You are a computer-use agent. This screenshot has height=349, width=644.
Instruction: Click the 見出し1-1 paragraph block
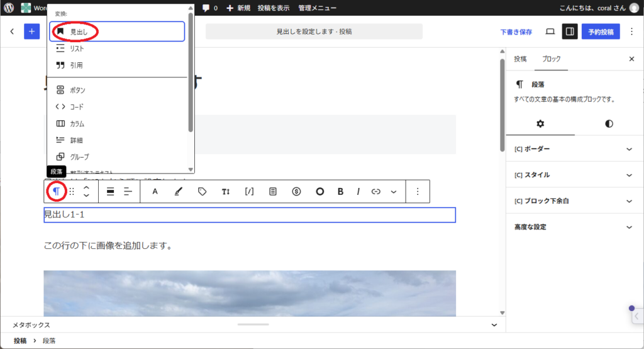(250, 214)
